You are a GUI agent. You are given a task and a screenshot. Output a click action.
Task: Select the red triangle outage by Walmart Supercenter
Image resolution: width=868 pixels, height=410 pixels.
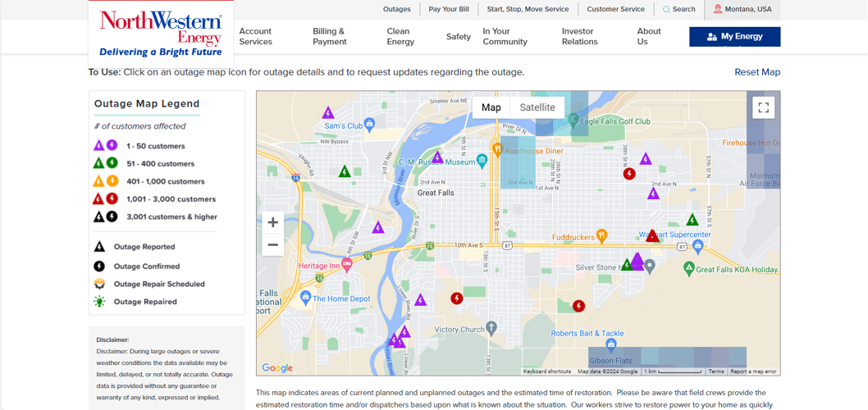click(x=653, y=235)
